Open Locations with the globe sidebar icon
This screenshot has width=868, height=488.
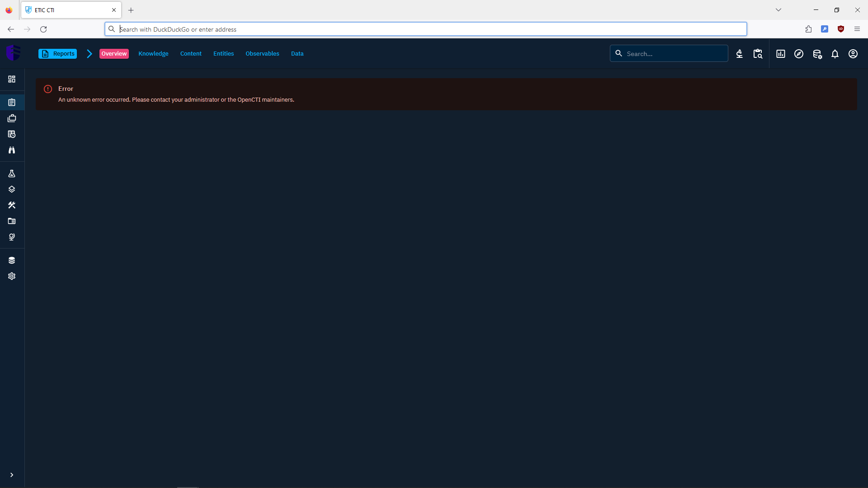pos(12,237)
